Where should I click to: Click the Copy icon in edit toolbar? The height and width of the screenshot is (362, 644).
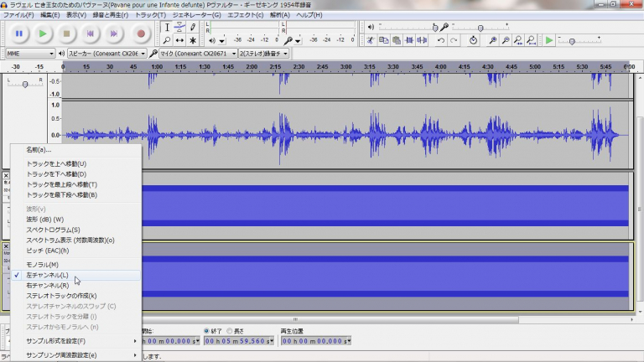click(x=383, y=40)
